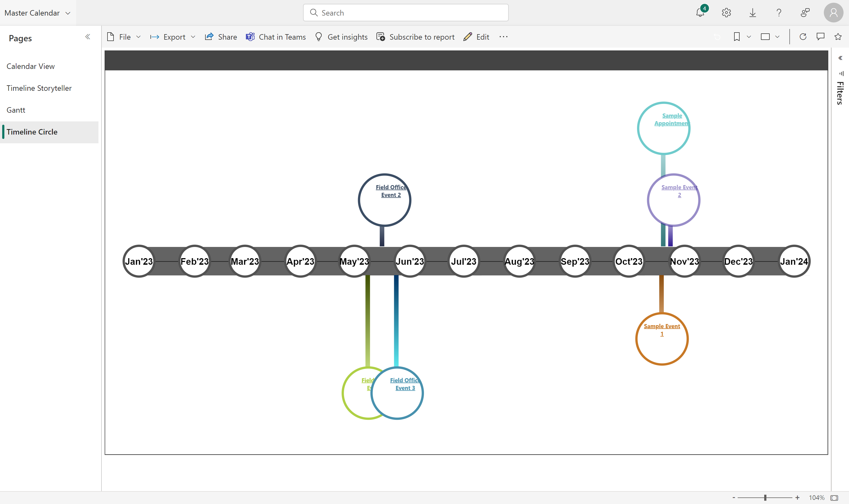Expand the bookmark dropdown chevron
Viewport: 849px width, 504px height.
749,37
